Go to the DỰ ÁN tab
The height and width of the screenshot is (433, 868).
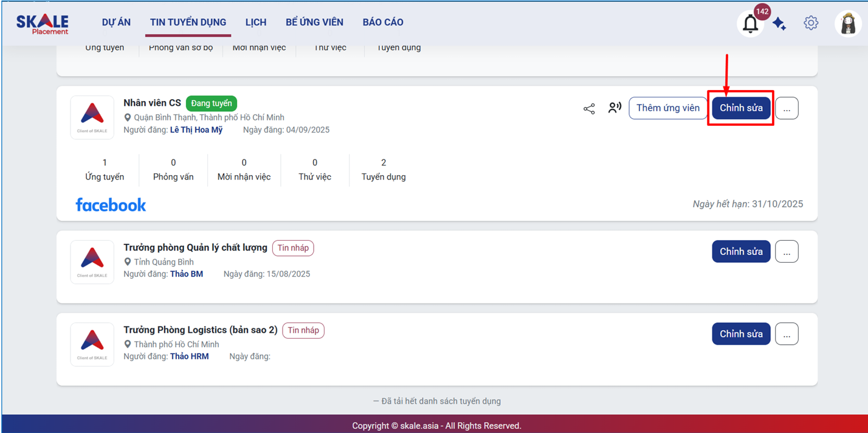pyautogui.click(x=116, y=23)
